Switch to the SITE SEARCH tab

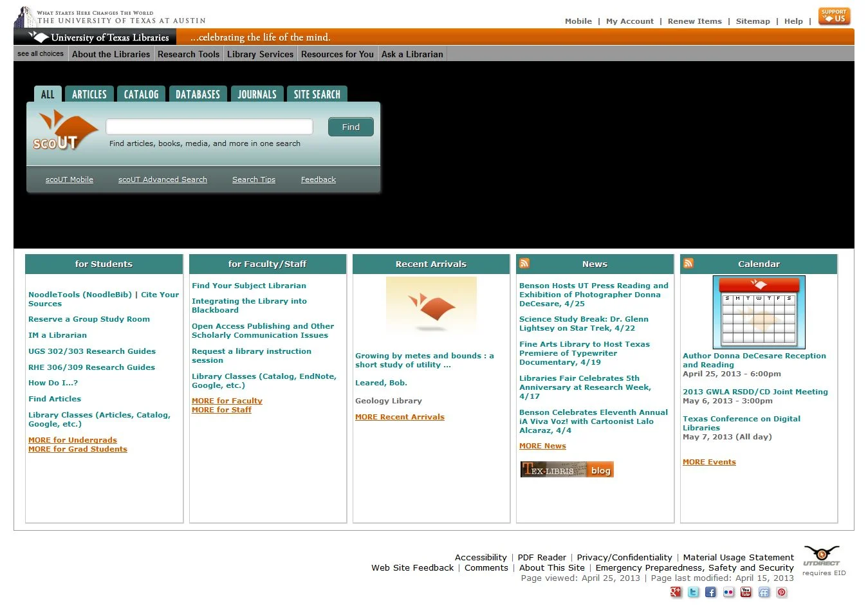tap(317, 95)
